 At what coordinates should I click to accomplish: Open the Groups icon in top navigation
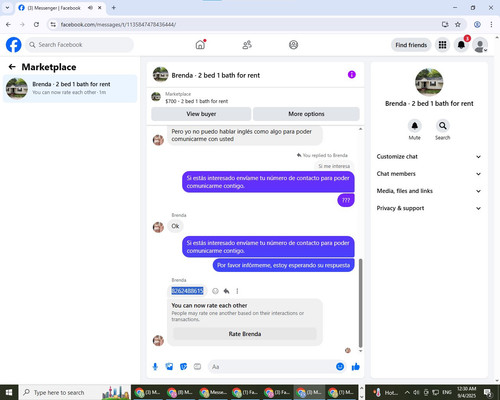(293, 45)
